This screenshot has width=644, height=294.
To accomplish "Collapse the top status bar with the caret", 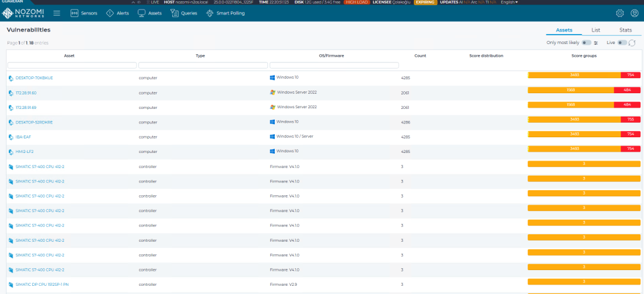I will (133, 2).
